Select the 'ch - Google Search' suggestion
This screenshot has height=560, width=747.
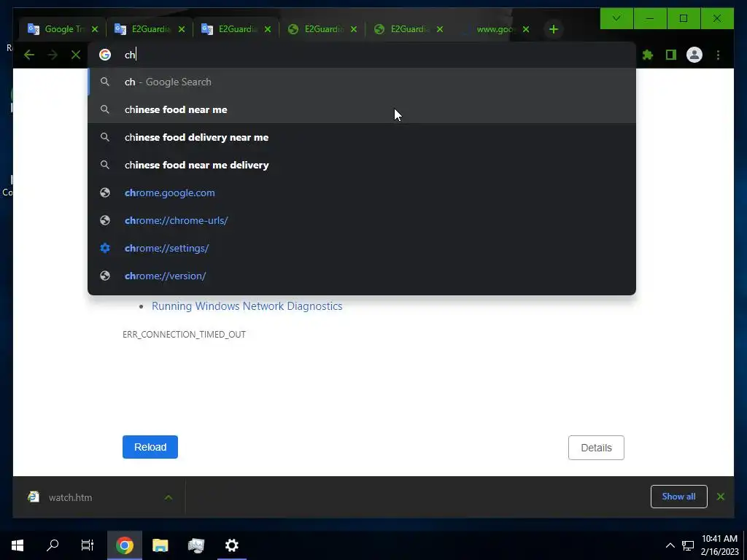[362, 82]
